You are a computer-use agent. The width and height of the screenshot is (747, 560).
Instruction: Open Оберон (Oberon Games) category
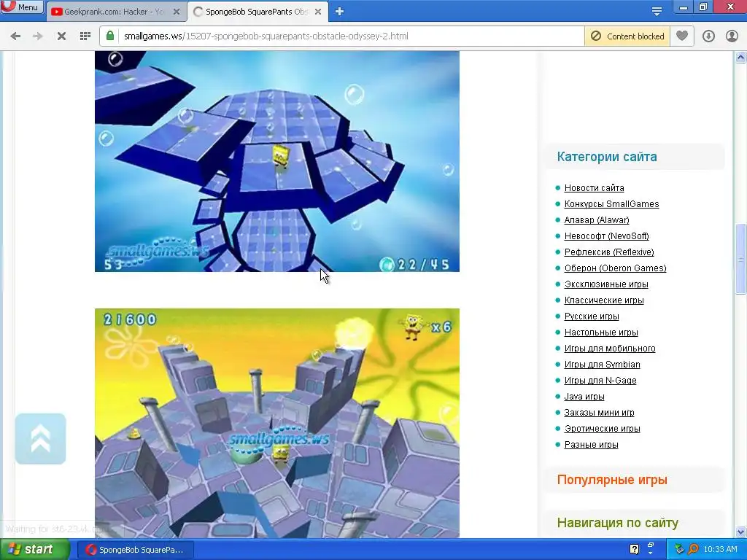[615, 268]
